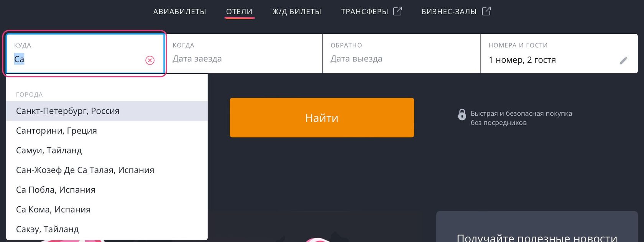Go to Ж/Д билеты tab
Screen dimensions: 644x242
[x=297, y=12]
